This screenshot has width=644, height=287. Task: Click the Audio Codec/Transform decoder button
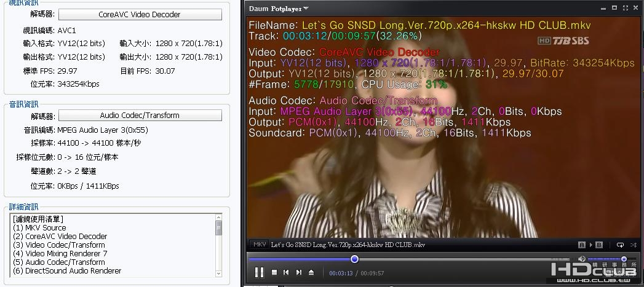140,116
